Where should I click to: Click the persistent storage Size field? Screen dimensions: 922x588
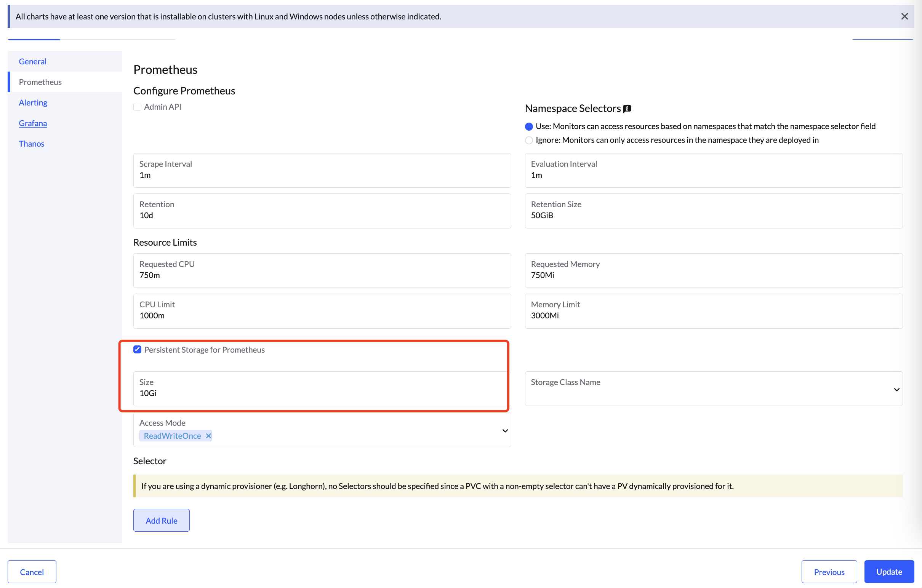[321, 393]
